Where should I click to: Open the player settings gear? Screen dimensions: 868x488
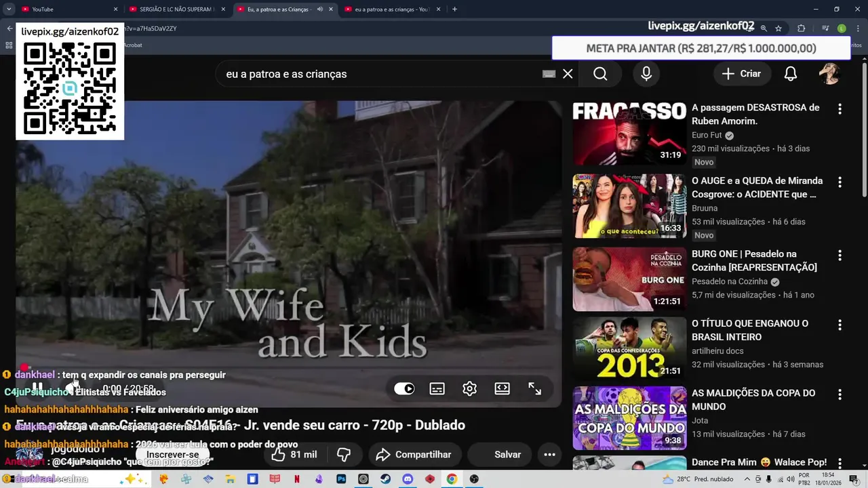pos(469,388)
